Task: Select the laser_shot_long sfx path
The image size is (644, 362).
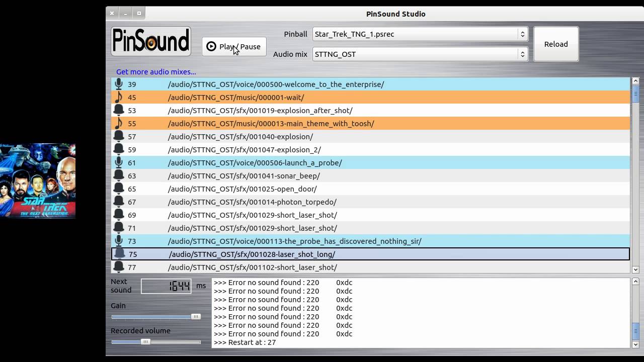Action: coord(252,254)
